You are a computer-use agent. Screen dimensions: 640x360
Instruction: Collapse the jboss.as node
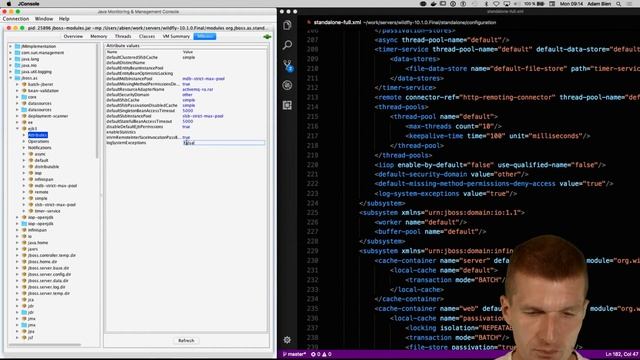(x=11, y=78)
